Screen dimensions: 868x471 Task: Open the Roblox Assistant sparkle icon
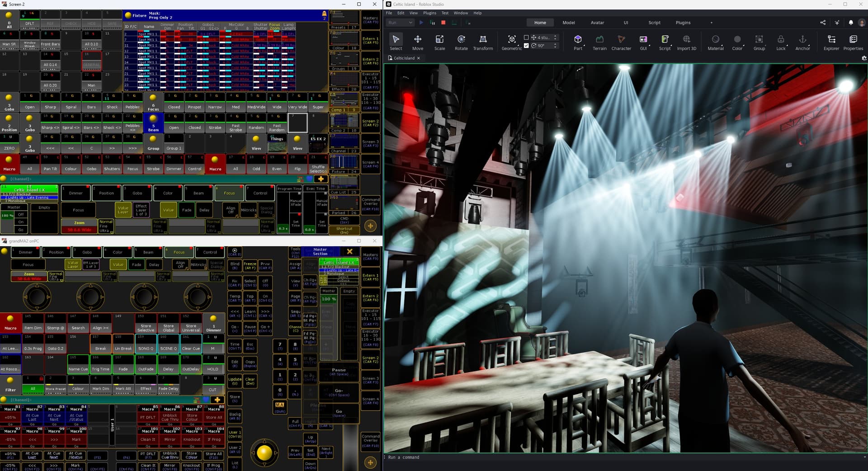[x=837, y=23]
